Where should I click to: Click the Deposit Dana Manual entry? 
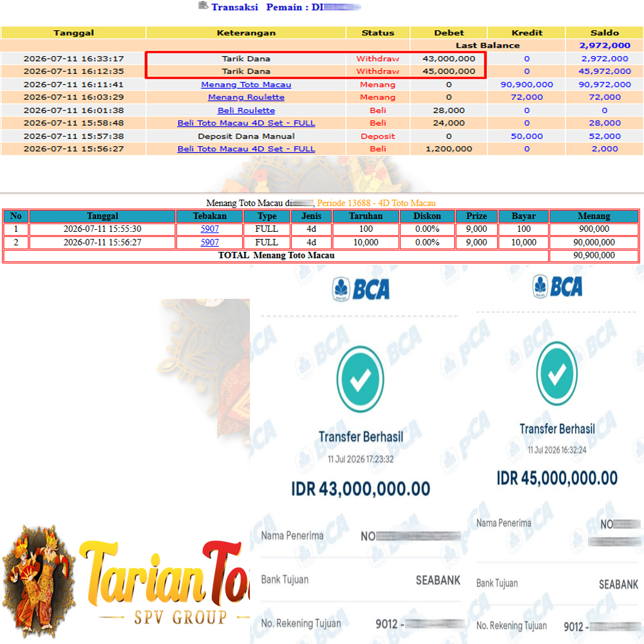pyautogui.click(x=246, y=137)
